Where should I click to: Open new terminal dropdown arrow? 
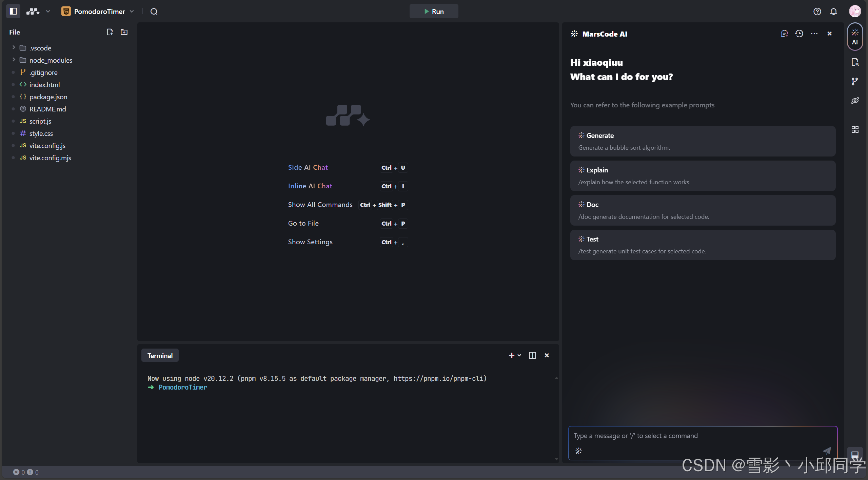(x=519, y=355)
